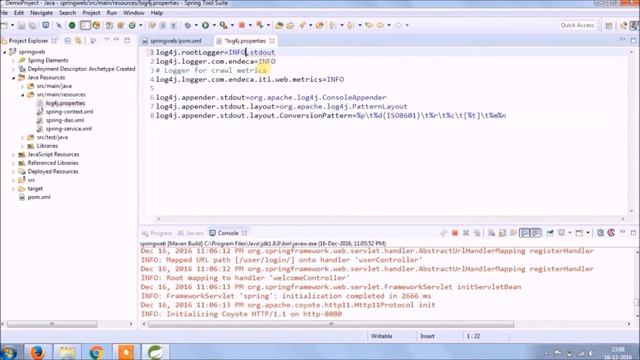The width and height of the screenshot is (640, 360).
Task: Expand the Spring Elements node
Action: point(13,60)
